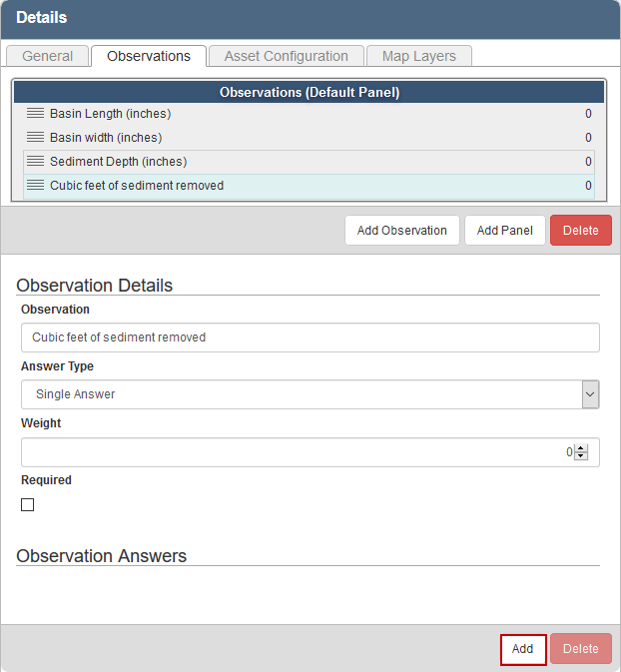This screenshot has height=672, width=621.
Task: Click drag handle icon for Sediment Depth
Action: (x=35, y=162)
